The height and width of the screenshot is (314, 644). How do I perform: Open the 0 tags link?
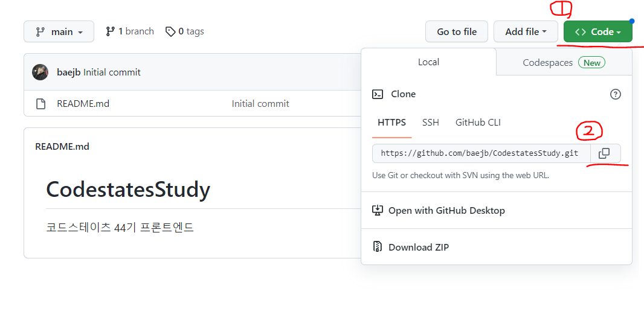click(x=185, y=31)
